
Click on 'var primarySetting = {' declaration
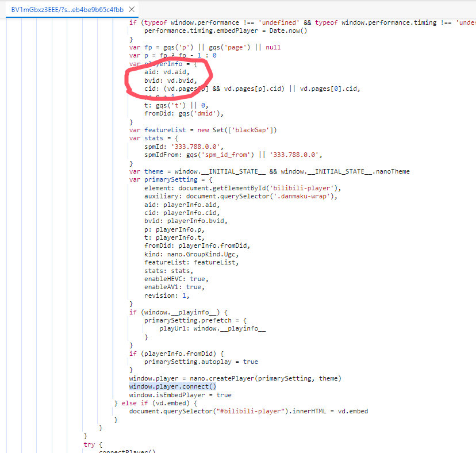(171, 180)
